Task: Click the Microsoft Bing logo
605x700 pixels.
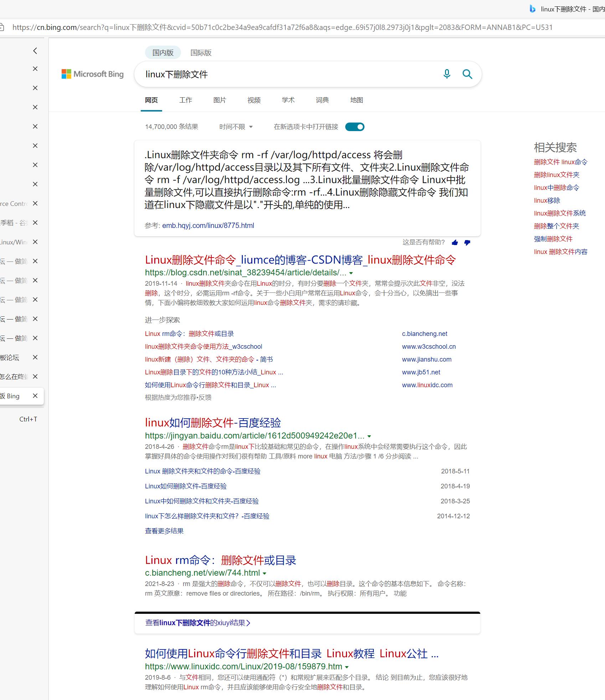Action: [93, 74]
